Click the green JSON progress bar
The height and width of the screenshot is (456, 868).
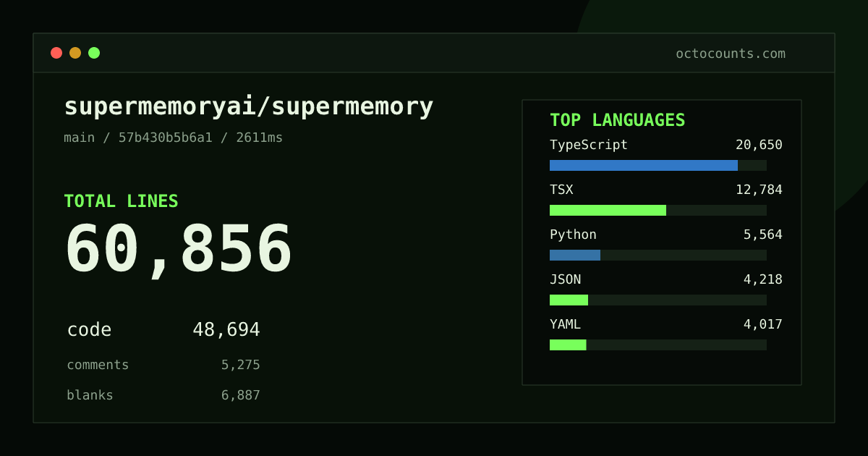(569, 300)
